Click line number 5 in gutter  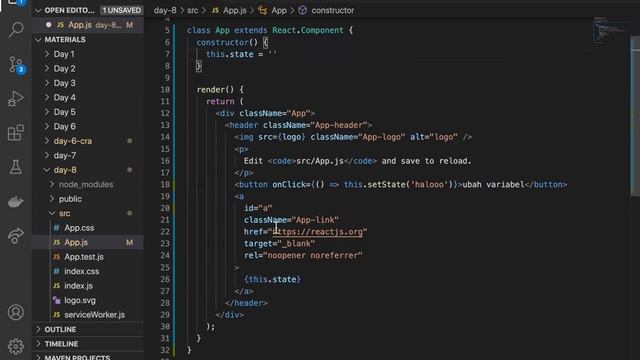point(167,30)
